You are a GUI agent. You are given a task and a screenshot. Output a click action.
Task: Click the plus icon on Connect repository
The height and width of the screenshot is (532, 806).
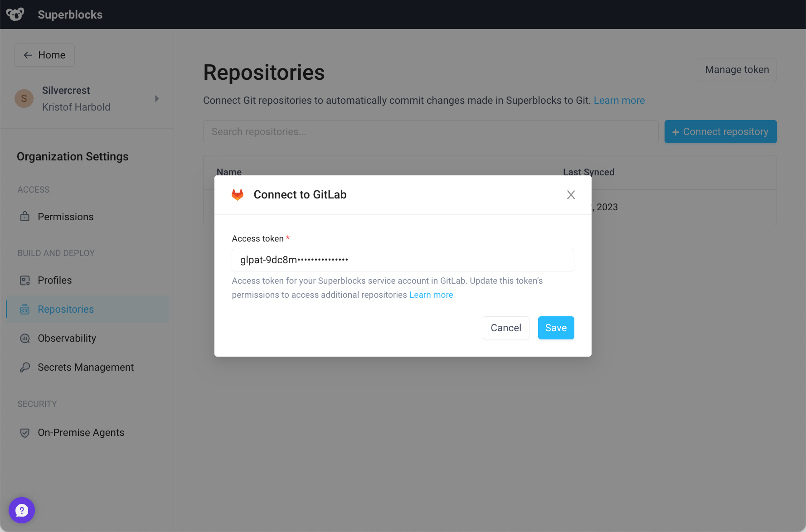[x=675, y=131]
